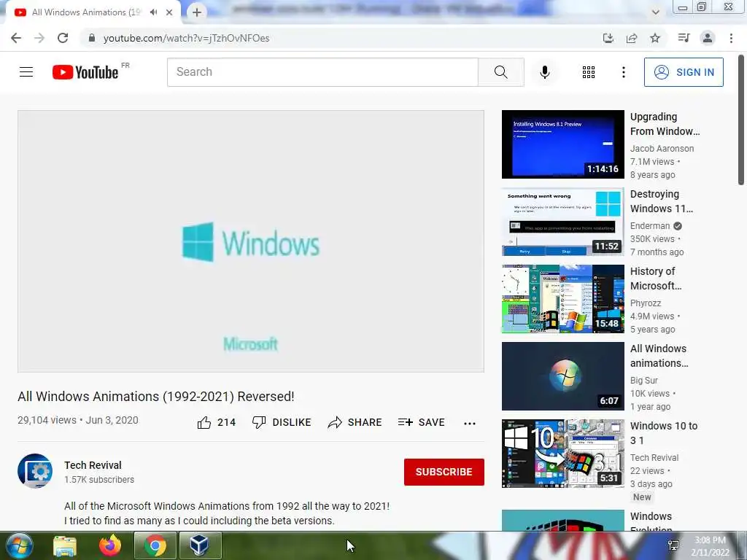Click the network tray icon

coord(673,545)
